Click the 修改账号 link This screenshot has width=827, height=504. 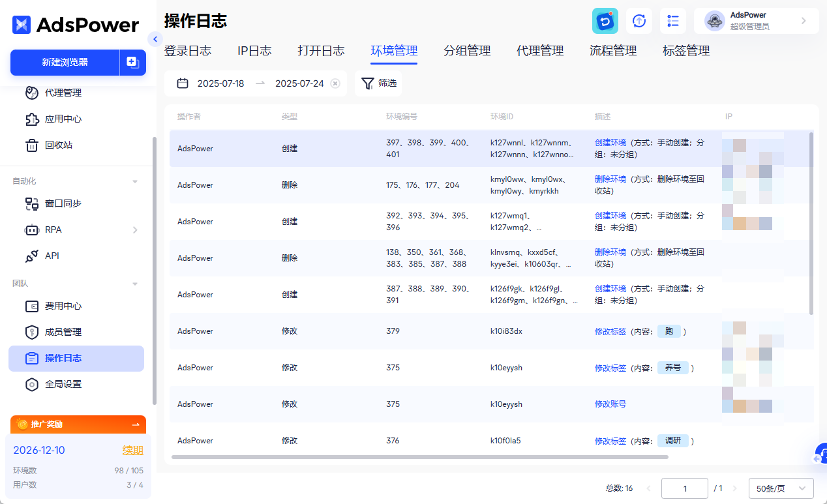pos(610,404)
